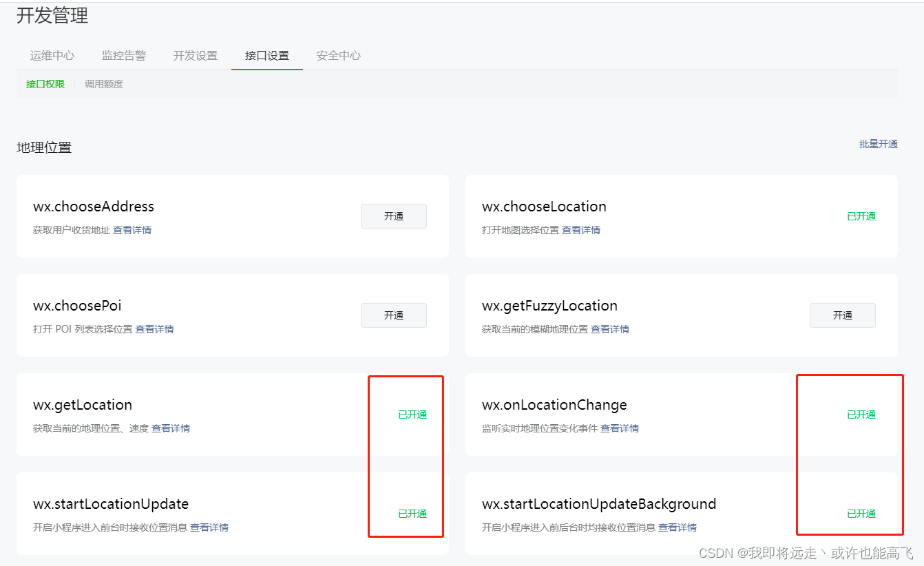Click 开通 for wx.choosePoi
The image size is (924, 566).
394,315
